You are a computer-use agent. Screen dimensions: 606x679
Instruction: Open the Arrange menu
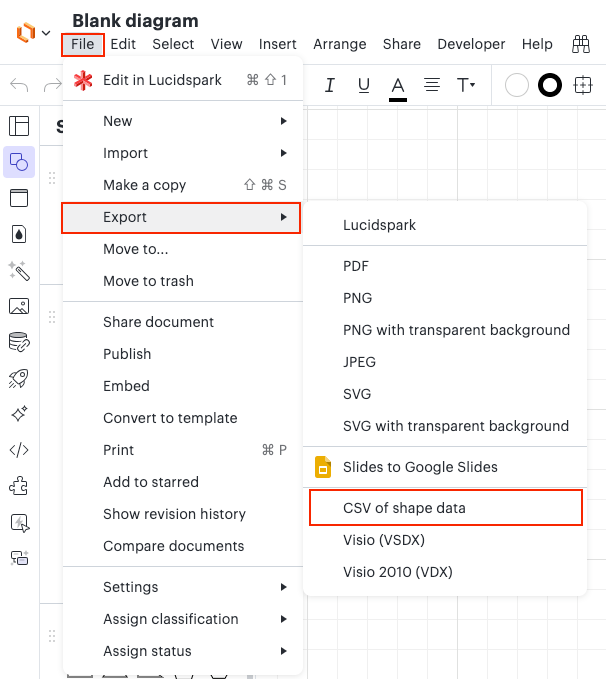pos(340,45)
